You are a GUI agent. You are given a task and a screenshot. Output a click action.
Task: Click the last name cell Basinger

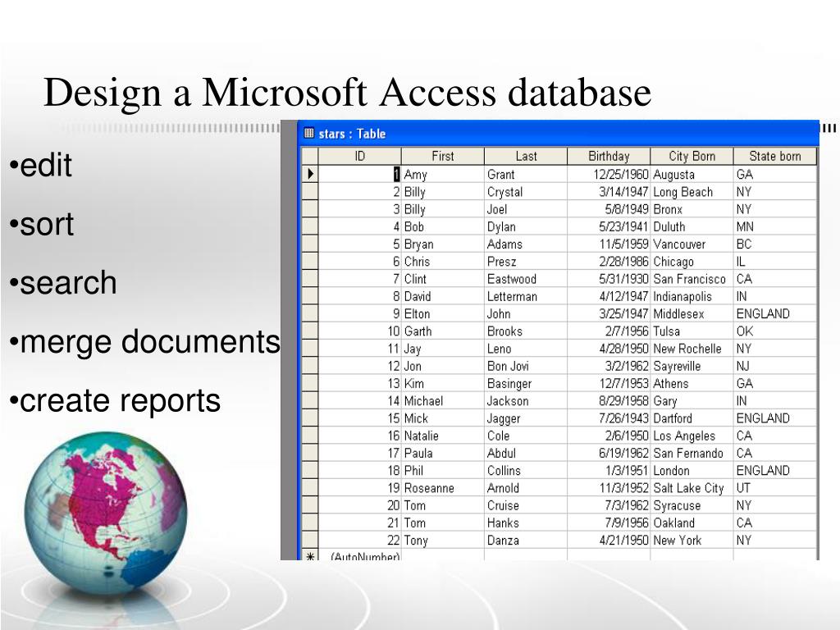coord(526,383)
